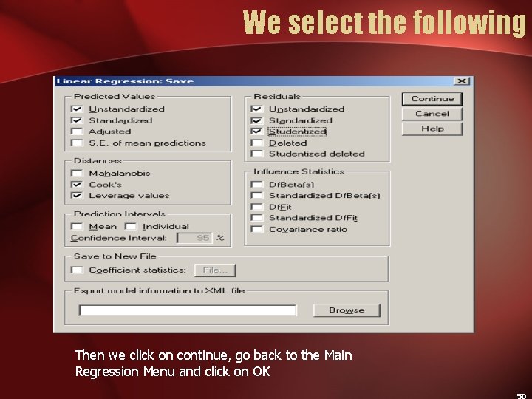Click the Browse button
Screen dimensions: 532x399
(347, 310)
